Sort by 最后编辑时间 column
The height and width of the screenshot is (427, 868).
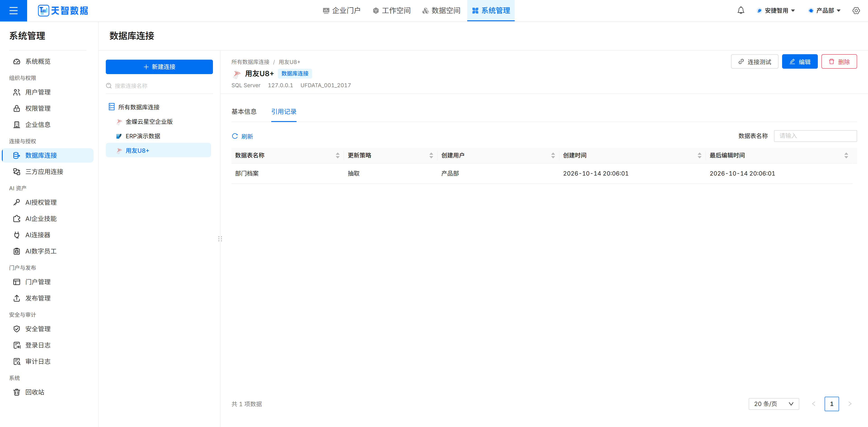[x=846, y=155]
